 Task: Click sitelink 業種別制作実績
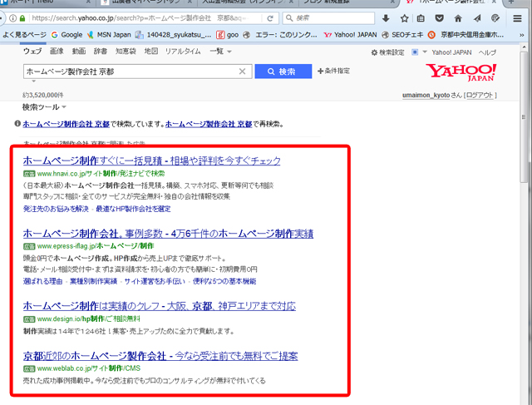coord(93,281)
